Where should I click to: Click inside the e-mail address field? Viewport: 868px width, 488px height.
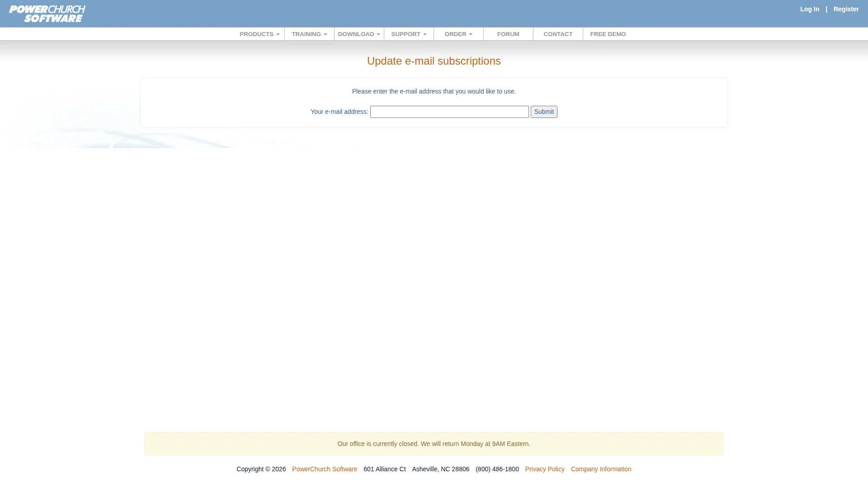(449, 112)
